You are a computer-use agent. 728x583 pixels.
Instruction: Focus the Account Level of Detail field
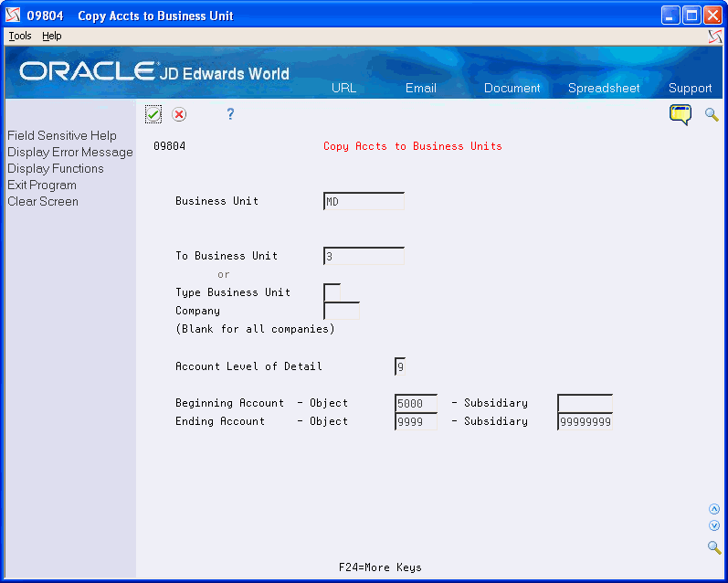click(x=400, y=366)
